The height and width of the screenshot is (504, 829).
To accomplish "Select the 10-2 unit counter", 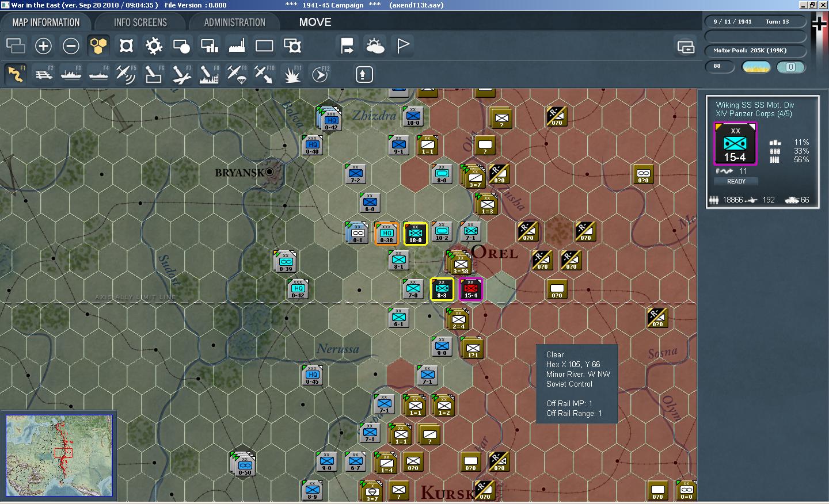I will pyautogui.click(x=442, y=232).
